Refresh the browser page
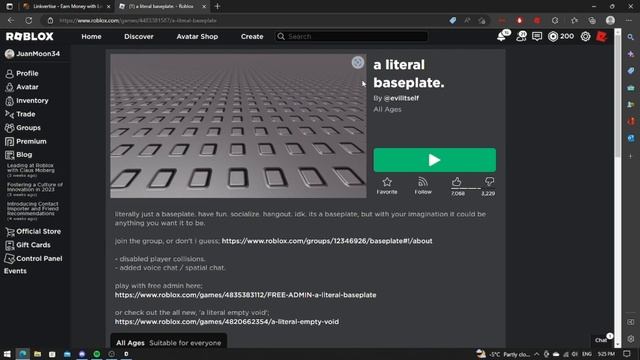The width and height of the screenshot is (640, 360). click(x=29, y=20)
